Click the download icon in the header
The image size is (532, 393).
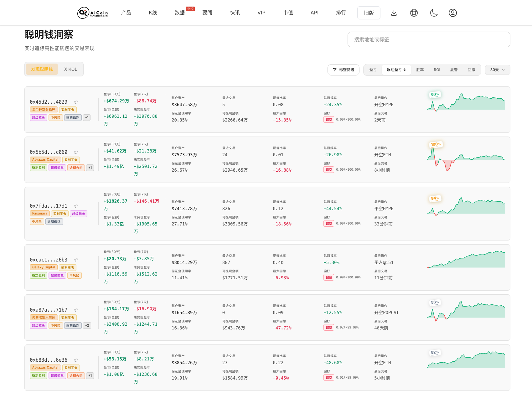click(x=394, y=13)
